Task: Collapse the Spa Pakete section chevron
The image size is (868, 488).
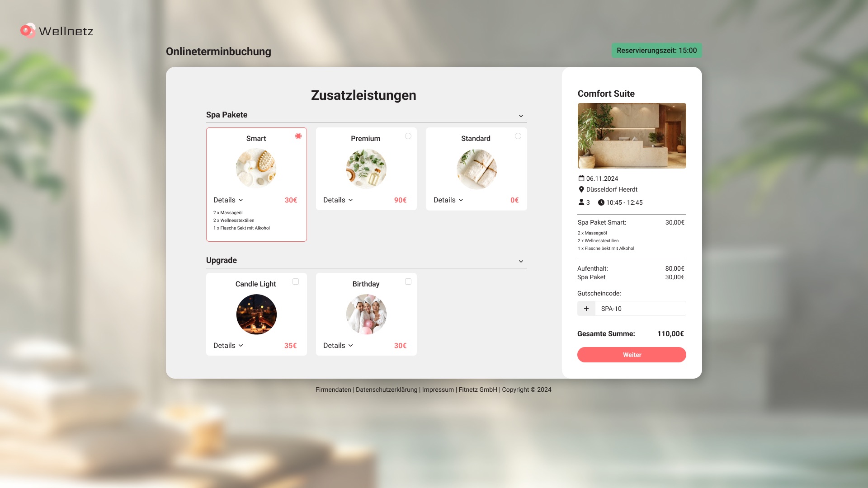Action: [521, 116]
